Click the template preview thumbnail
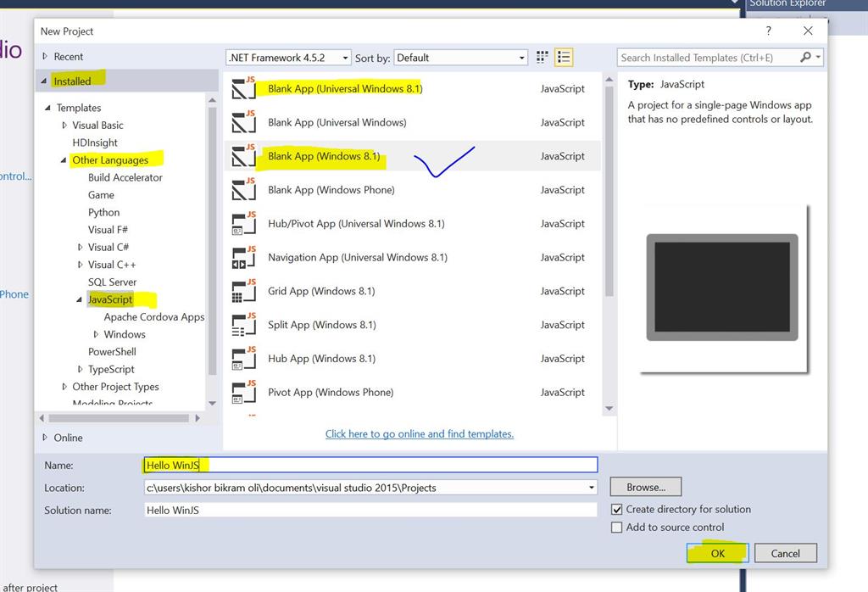Screen dimensions: 868x592 [x=722, y=288]
